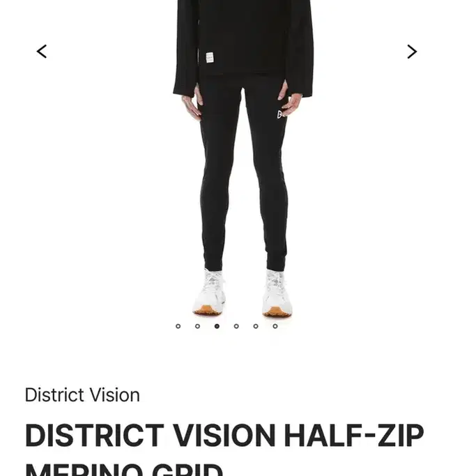Click the model's hand below the label tag
476x476 pixels.
(193, 102)
